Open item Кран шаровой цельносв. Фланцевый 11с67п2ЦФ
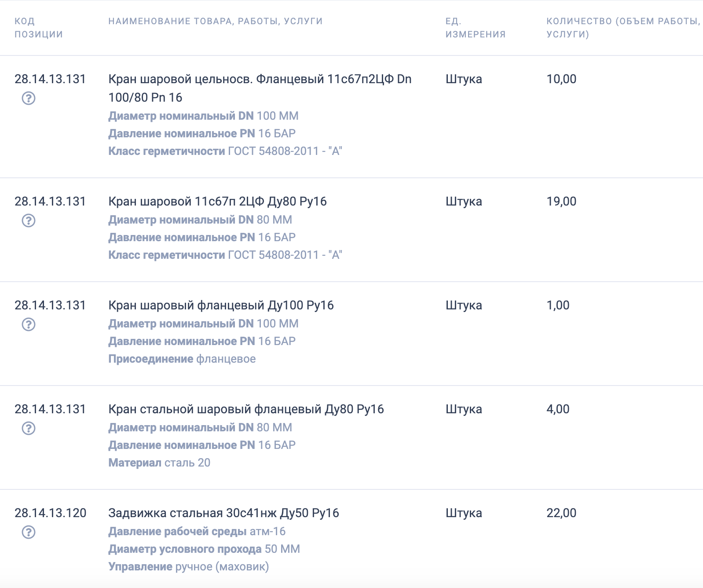This screenshot has height=588, width=703. coord(260,88)
